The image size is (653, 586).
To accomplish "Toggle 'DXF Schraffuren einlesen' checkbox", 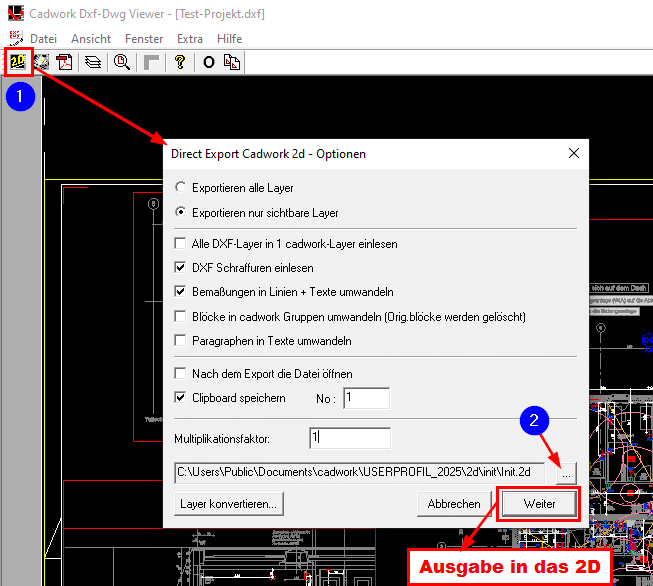I will pyautogui.click(x=180, y=267).
